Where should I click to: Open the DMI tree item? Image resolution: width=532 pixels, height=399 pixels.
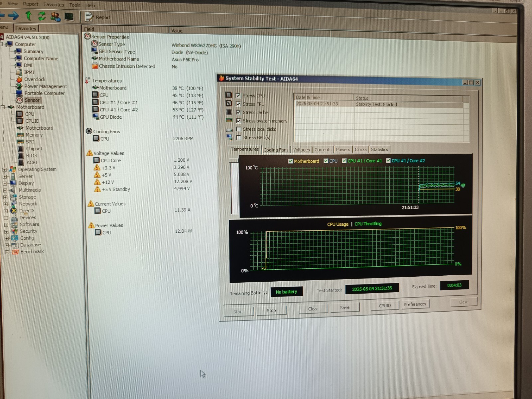click(28, 66)
